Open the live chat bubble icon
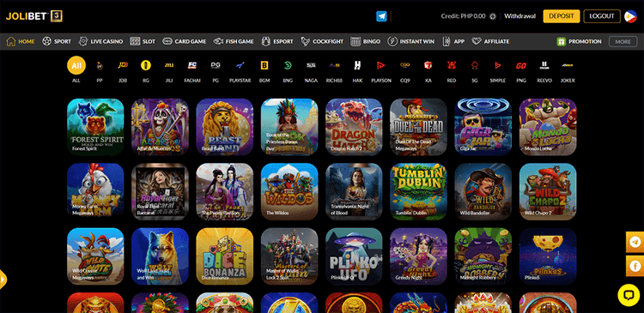The width and height of the screenshot is (644, 313). tap(629, 295)
